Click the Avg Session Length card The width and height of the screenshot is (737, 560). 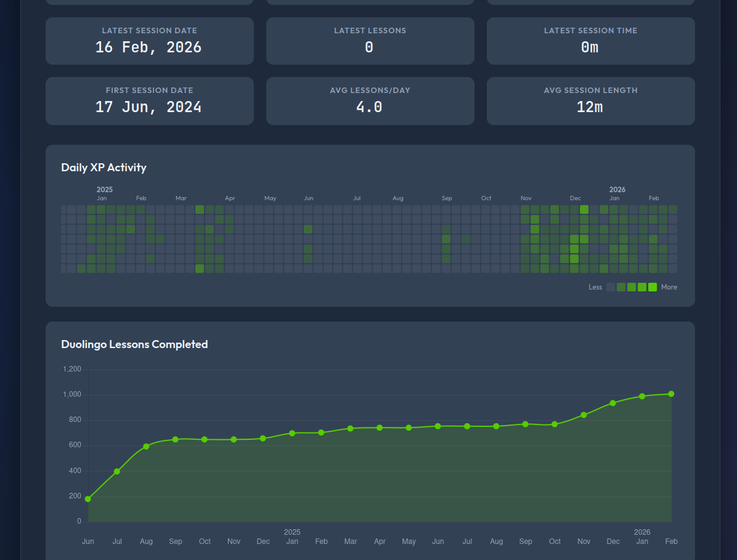[x=590, y=100]
